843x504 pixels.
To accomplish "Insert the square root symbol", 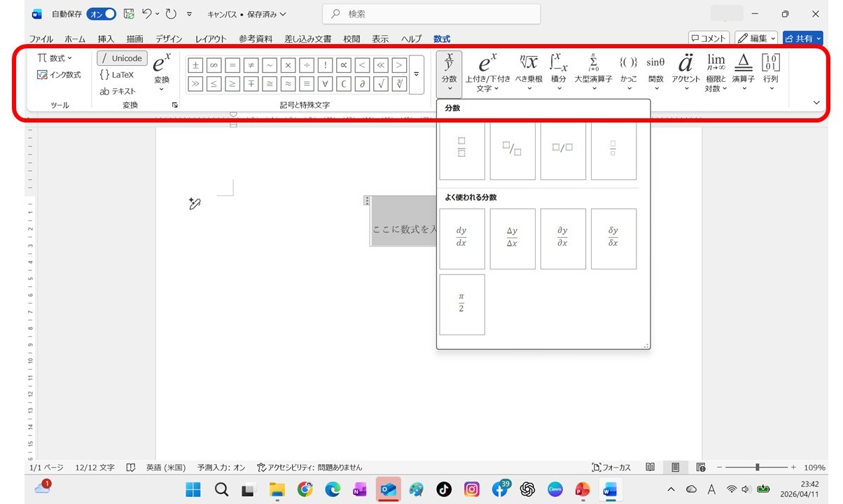I will (381, 84).
